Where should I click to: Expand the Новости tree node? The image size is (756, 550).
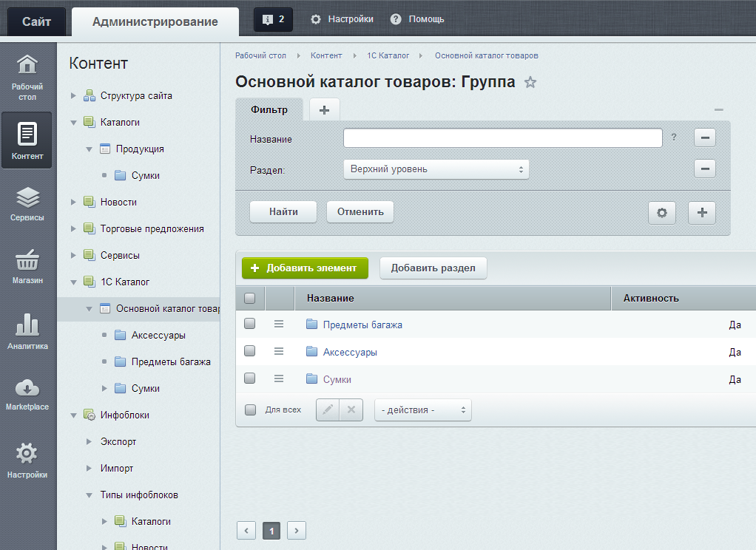tap(74, 202)
